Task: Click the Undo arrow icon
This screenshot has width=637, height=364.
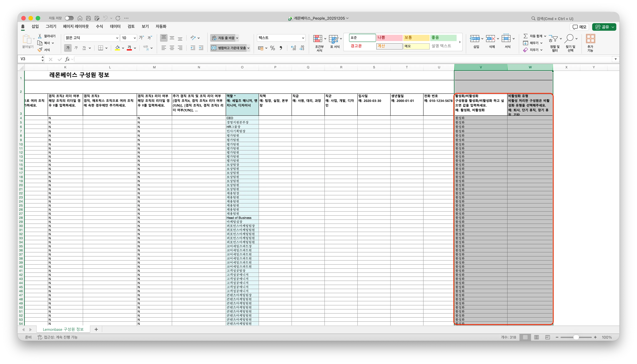Action: 105,18
